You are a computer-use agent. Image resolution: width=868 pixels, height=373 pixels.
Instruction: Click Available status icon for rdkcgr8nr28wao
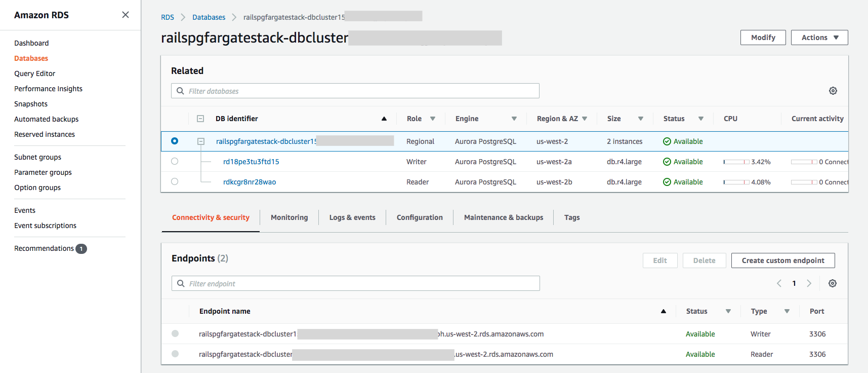click(x=667, y=182)
